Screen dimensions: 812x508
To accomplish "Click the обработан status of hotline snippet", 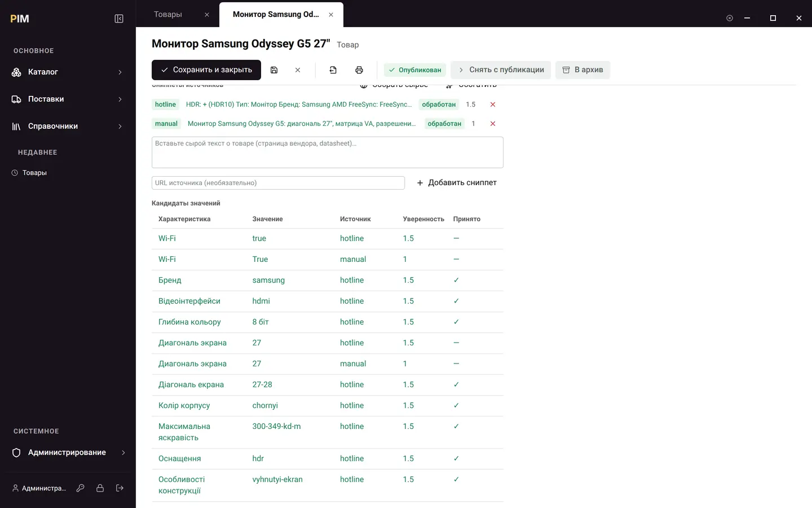I will click(439, 104).
